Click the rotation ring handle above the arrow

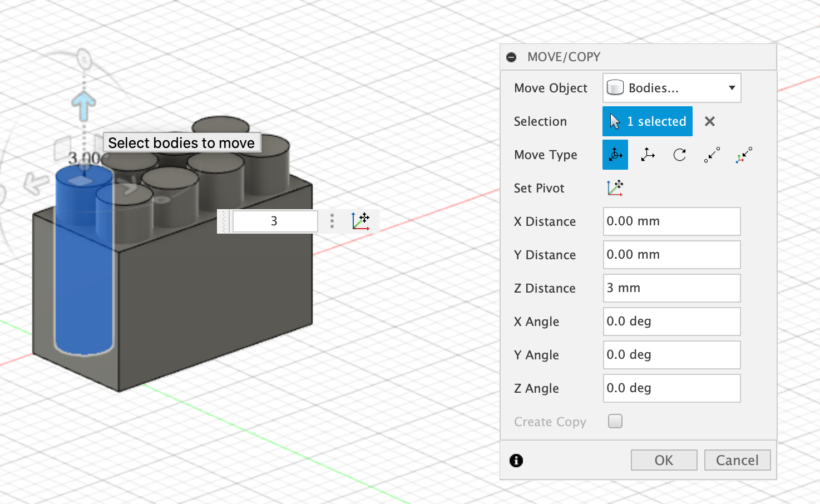coord(84,58)
